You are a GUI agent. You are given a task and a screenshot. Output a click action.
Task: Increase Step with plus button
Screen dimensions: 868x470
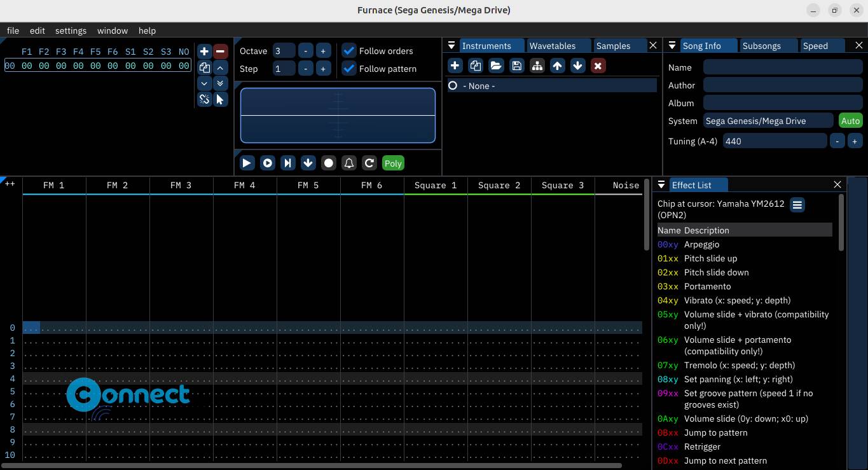(323, 69)
